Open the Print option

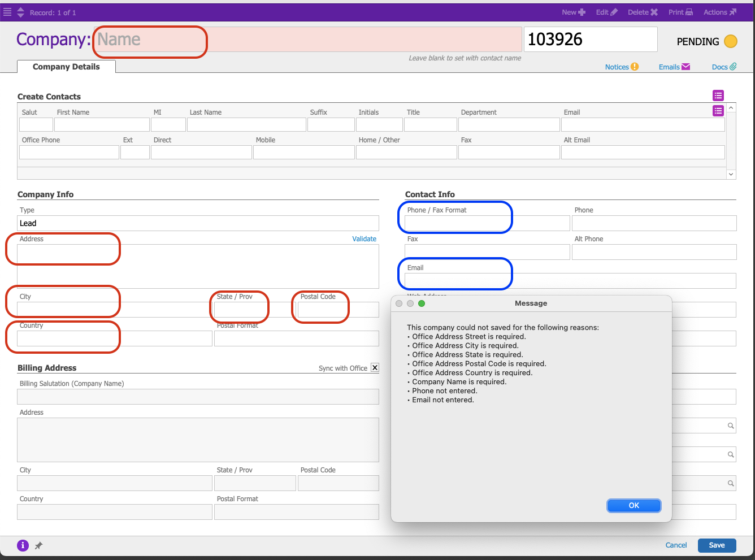point(680,12)
